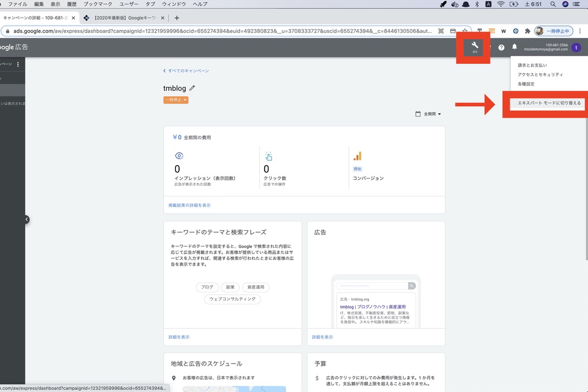Click the location pin icon
Image resolution: width=588 pixels, height=392 pixels.
click(x=174, y=378)
